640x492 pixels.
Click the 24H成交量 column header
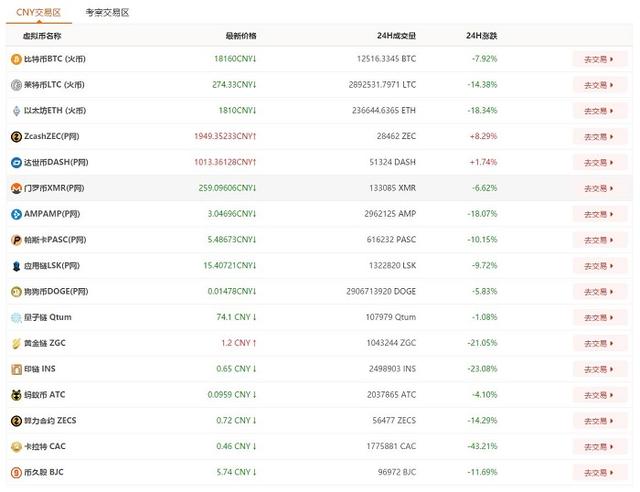(x=396, y=36)
